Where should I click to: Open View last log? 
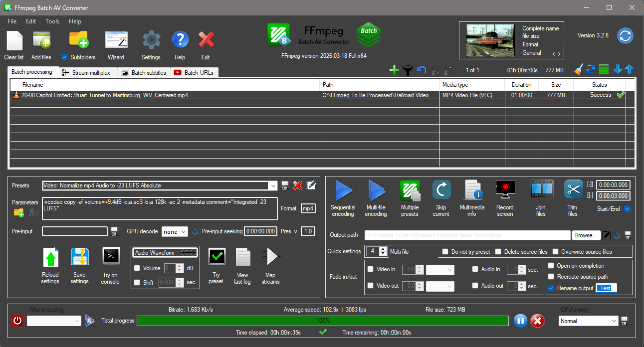click(243, 257)
